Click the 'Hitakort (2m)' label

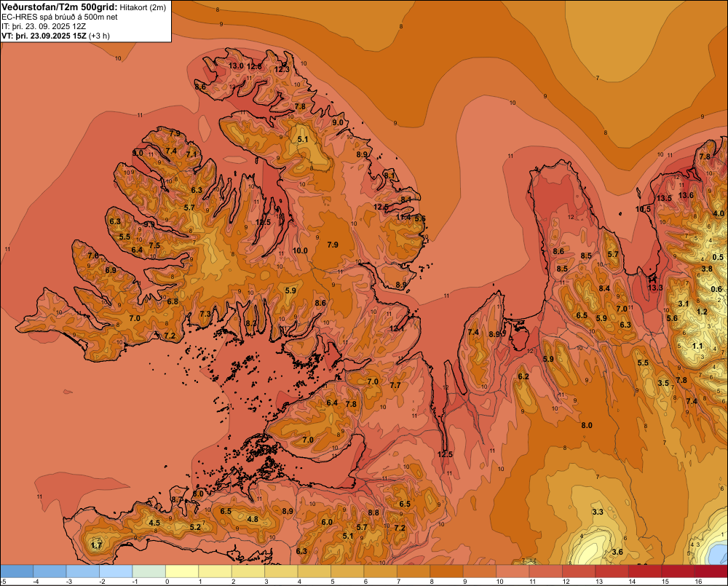tap(143, 7)
